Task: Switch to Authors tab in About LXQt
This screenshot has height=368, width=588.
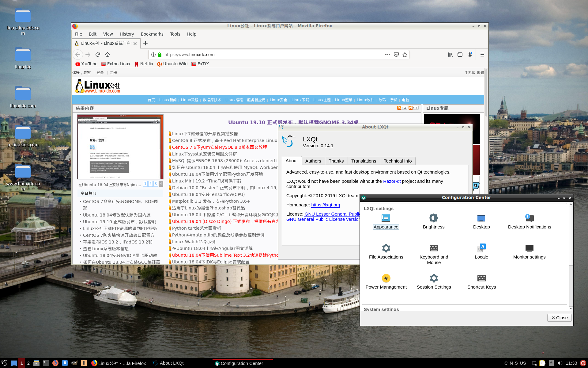Action: pyautogui.click(x=313, y=161)
